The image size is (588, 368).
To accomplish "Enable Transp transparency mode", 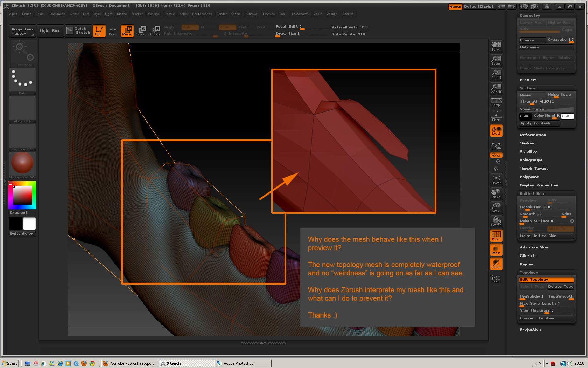I will (496, 250).
